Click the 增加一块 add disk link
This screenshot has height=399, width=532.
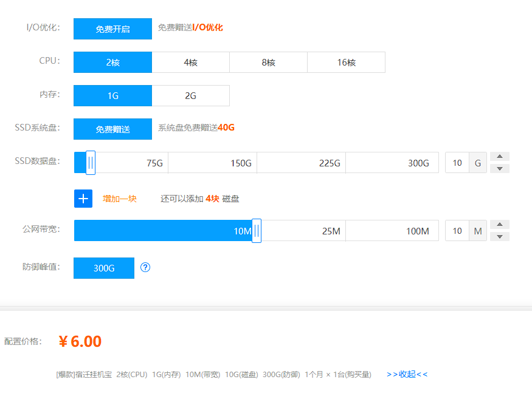click(120, 199)
